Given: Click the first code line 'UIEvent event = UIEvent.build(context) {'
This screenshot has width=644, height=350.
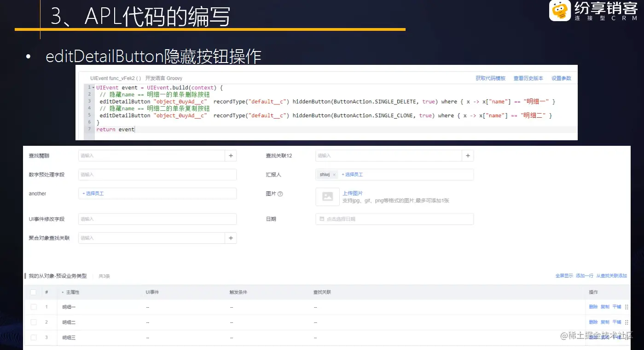Looking at the screenshot, I should tap(160, 87).
